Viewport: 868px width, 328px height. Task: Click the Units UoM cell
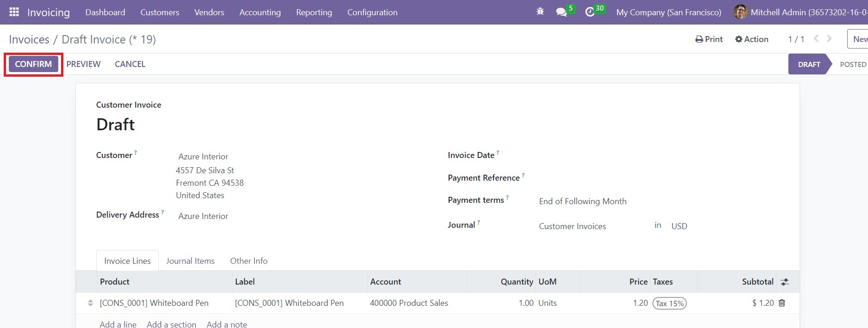548,303
